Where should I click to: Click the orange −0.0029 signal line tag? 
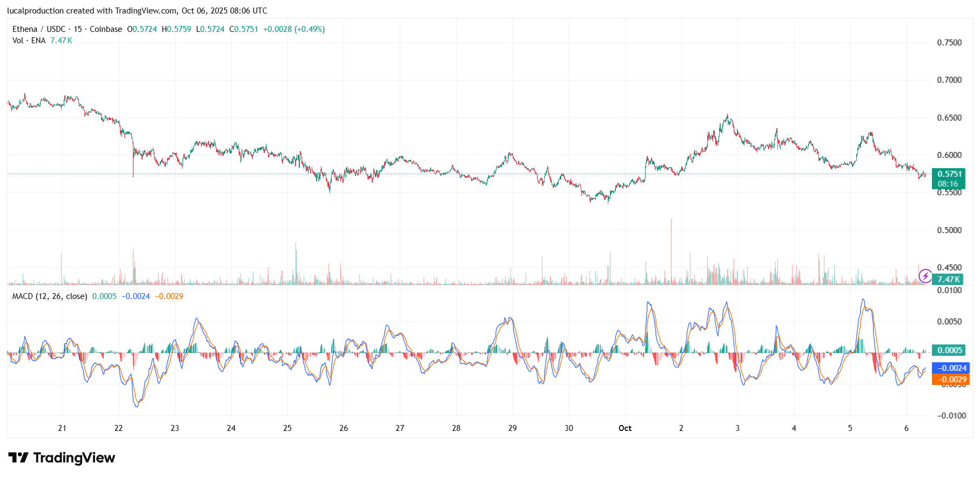[951, 380]
